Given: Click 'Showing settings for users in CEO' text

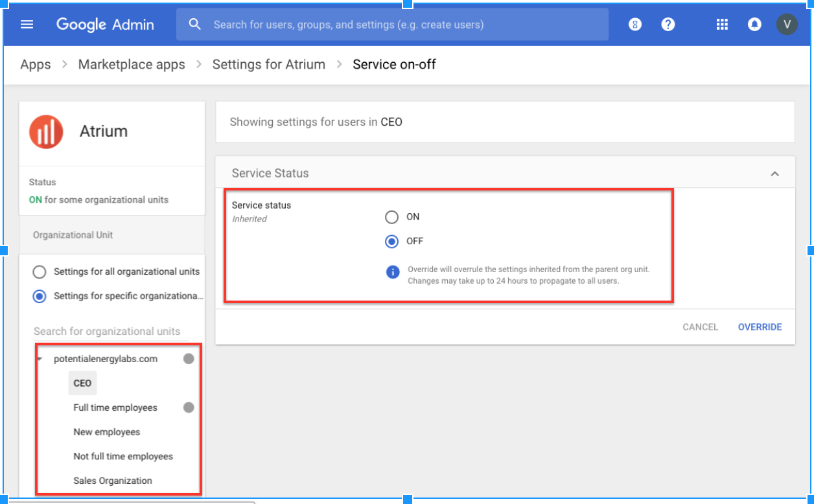Looking at the screenshot, I should coord(316,122).
